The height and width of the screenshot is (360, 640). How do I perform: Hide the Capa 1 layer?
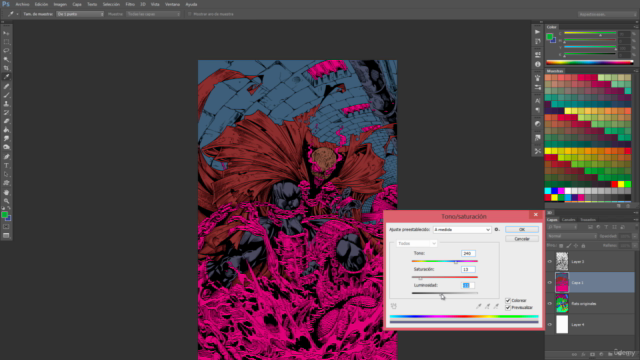(x=549, y=282)
